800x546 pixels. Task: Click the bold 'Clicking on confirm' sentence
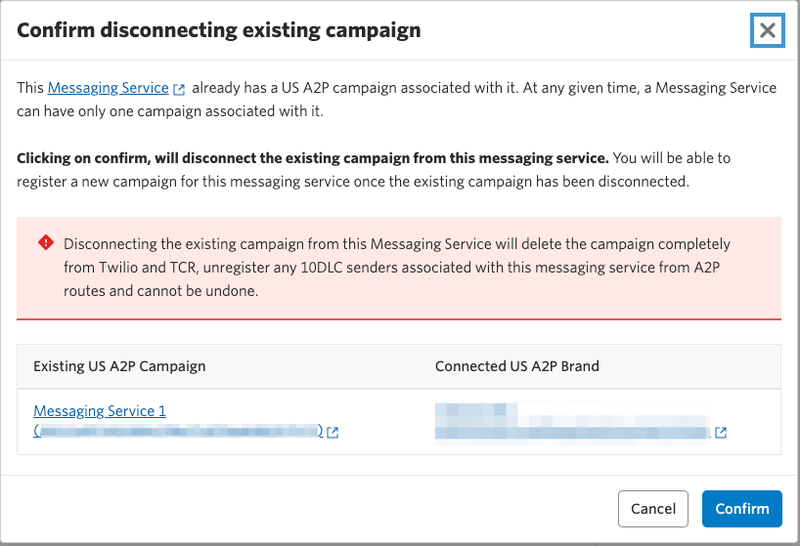click(x=313, y=158)
